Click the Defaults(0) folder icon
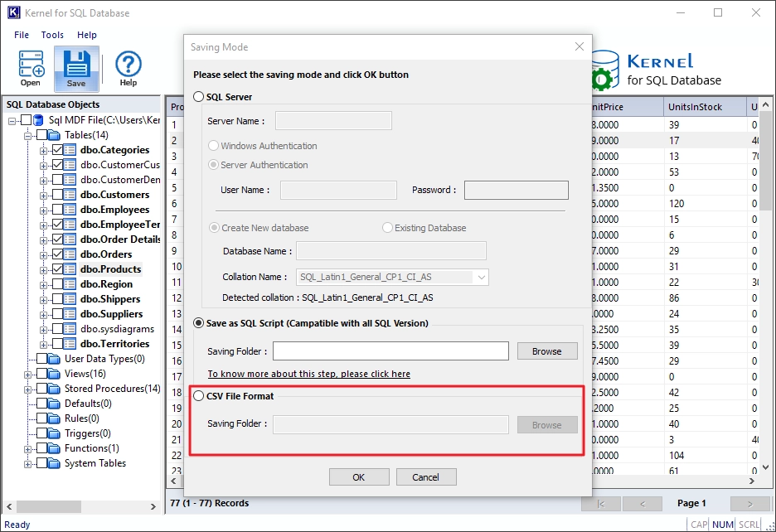Image resolution: width=776 pixels, height=532 pixels. pyautogui.click(x=54, y=404)
